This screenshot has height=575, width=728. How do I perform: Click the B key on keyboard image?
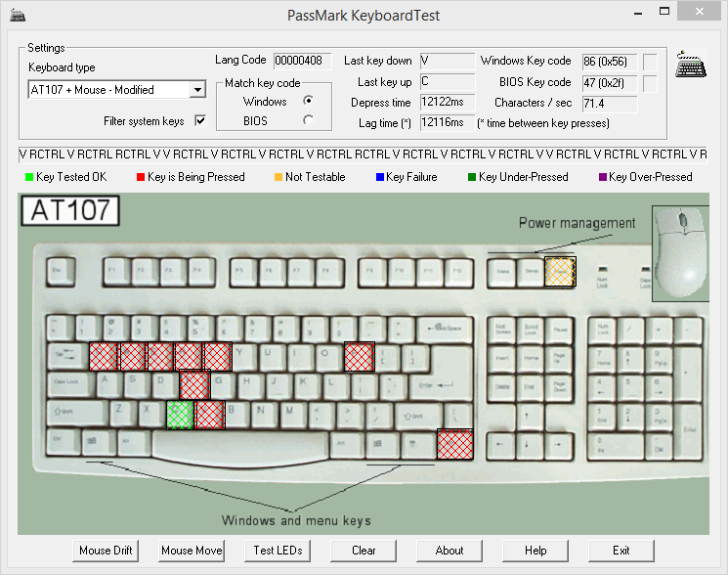[236, 414]
